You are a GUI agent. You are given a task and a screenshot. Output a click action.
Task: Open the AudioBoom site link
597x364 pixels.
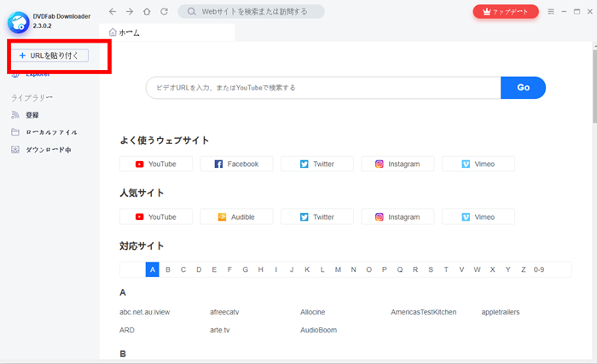pos(318,330)
